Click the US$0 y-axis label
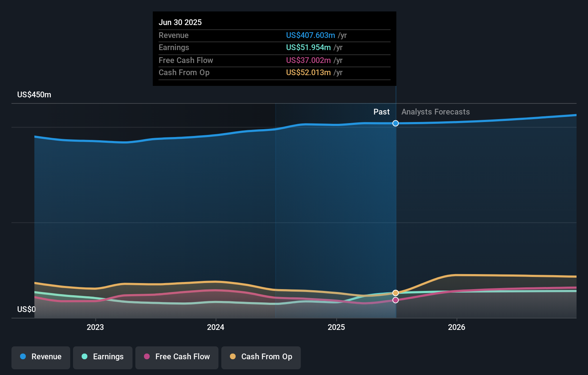This screenshot has width=588, height=375. click(x=26, y=309)
